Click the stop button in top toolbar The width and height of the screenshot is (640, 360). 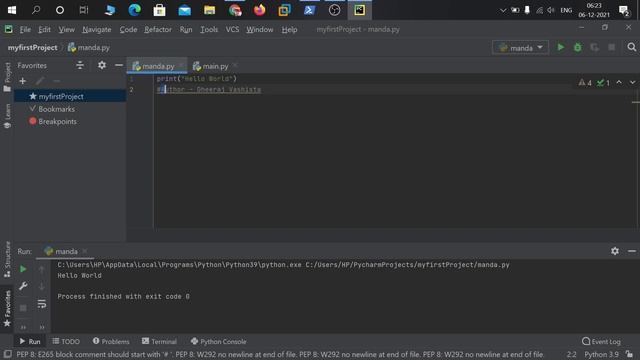point(611,48)
